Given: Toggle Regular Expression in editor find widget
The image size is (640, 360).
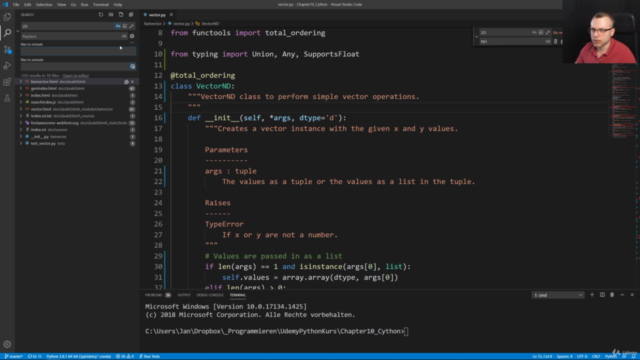Looking at the screenshot, I should [548, 32].
